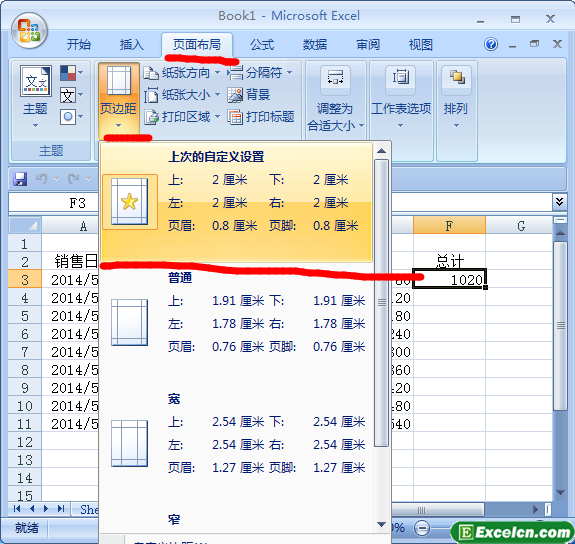Choose theme colors icon

pos(71,73)
